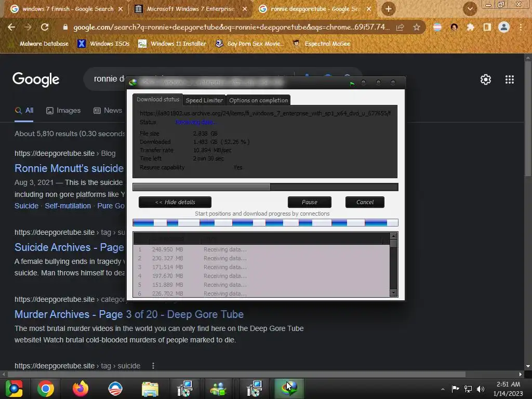This screenshot has width=532, height=399.
Task: Reload the current page
Action: pos(45,27)
